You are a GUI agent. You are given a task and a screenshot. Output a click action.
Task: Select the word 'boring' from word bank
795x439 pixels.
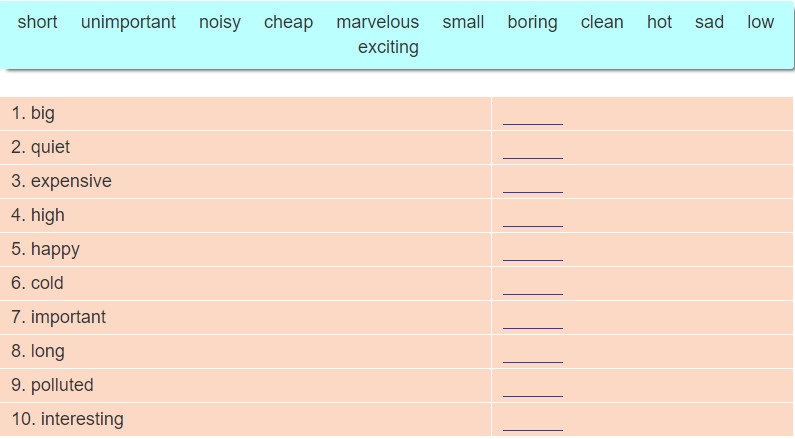point(532,22)
